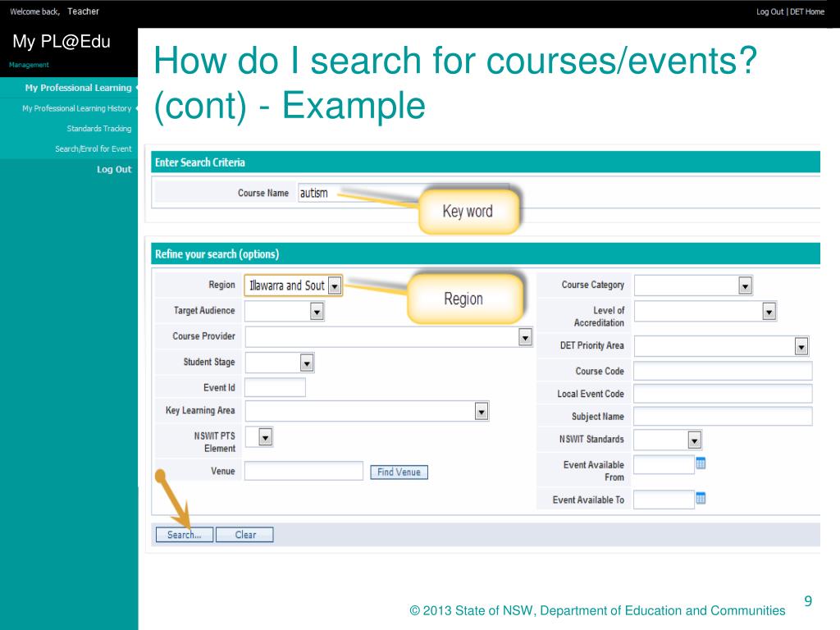Screen dimensions: 840x630
Task: Click the "Enter Search Criteria" heading
Action: point(200,162)
